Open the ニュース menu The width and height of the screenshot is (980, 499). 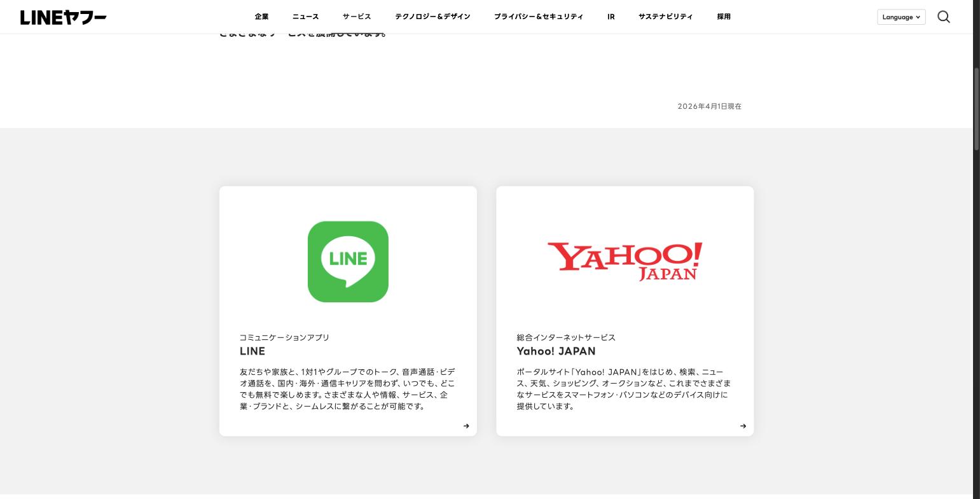point(305,17)
